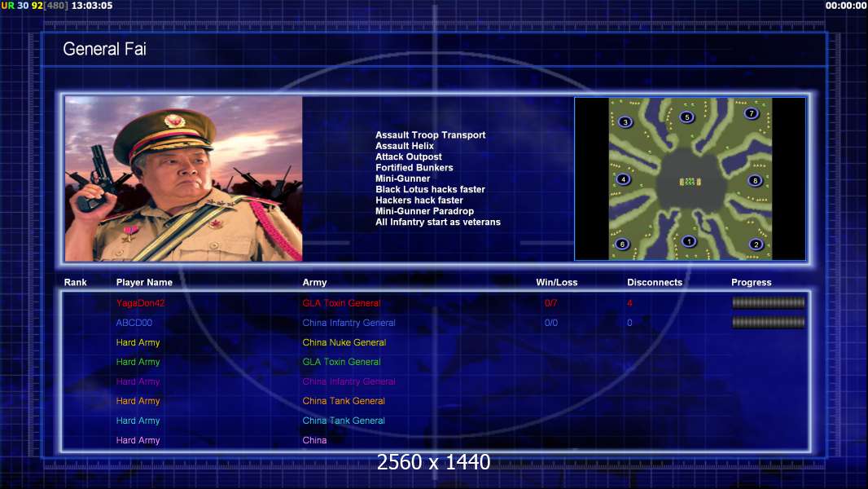Click the center structures on the minimap
This screenshot has height=489, width=868.
click(690, 181)
